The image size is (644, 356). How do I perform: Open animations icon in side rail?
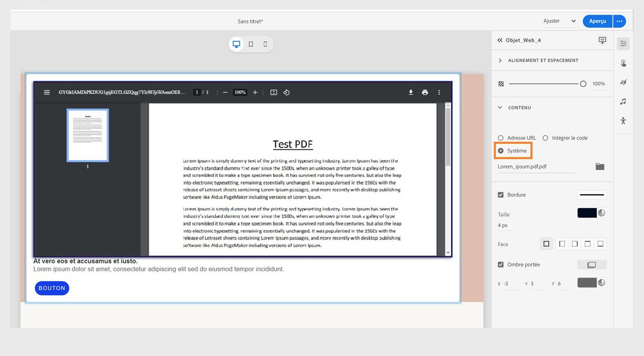(623, 82)
